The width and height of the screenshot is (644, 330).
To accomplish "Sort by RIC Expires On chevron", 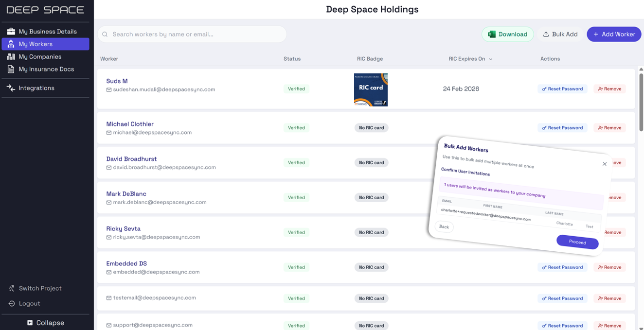I will (x=490, y=59).
